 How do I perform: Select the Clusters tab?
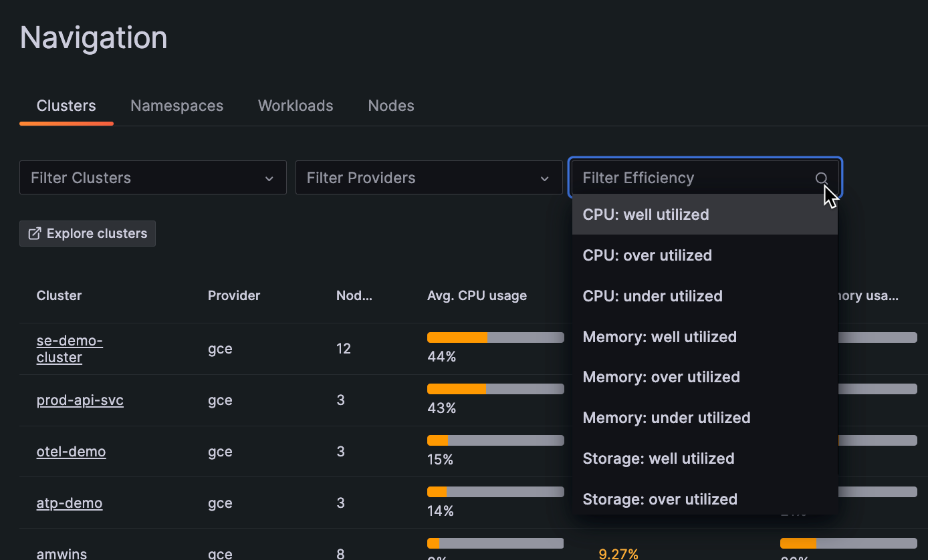[66, 106]
